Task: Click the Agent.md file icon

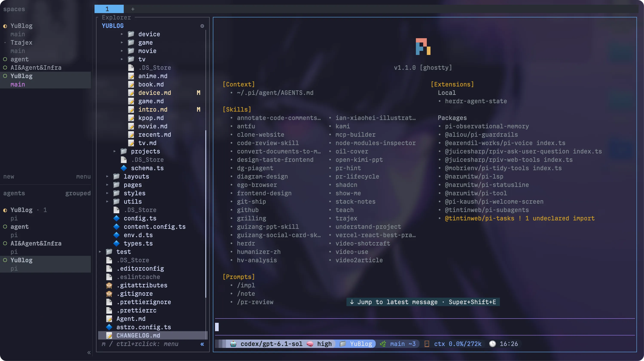Action: pos(109,319)
